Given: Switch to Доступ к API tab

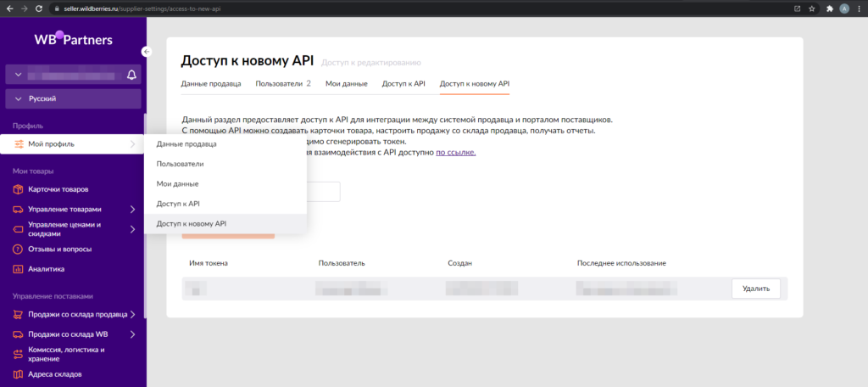Looking at the screenshot, I should [403, 84].
